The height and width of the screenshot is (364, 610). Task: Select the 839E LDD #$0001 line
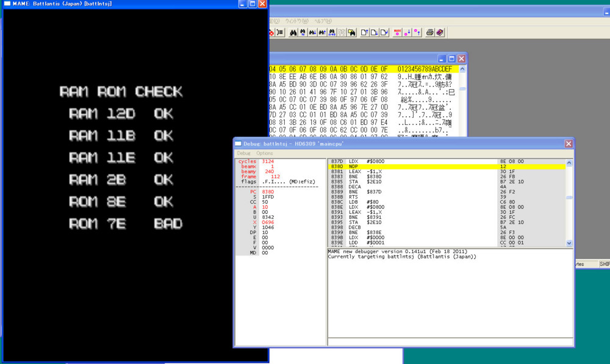tap(447, 242)
